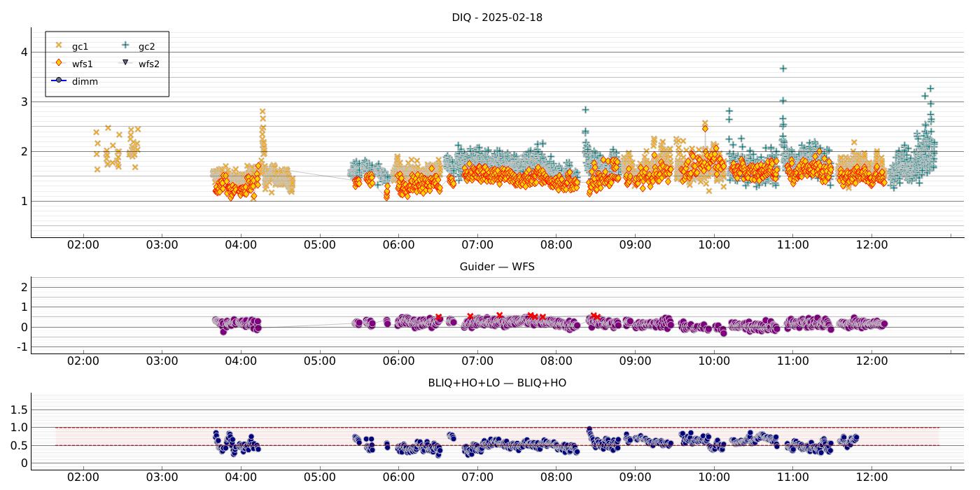Select the 'gc1' legend label

(x=80, y=47)
